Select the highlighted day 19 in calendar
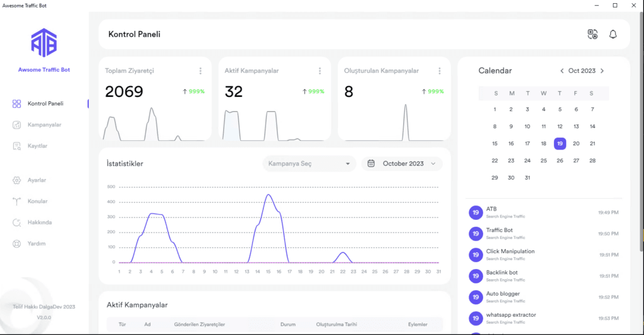644x335 pixels. pos(560,143)
